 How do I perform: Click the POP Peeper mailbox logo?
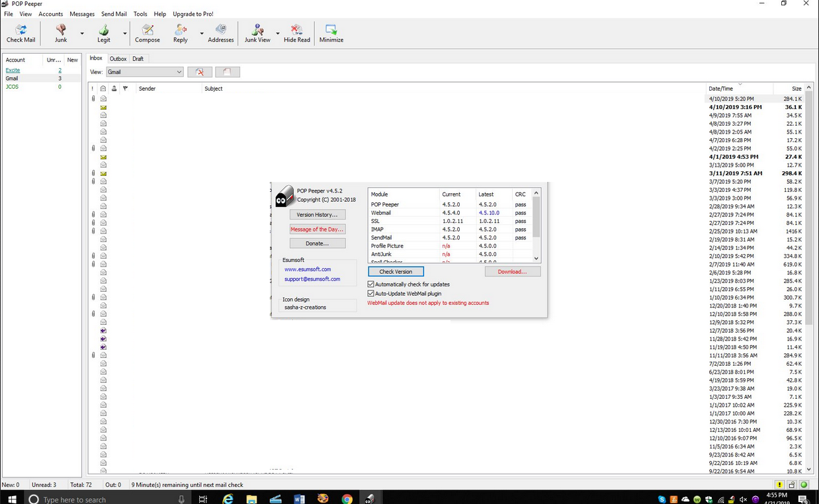(x=284, y=196)
